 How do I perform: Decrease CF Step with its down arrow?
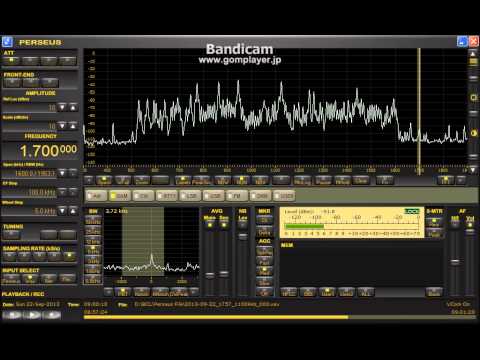62,192
